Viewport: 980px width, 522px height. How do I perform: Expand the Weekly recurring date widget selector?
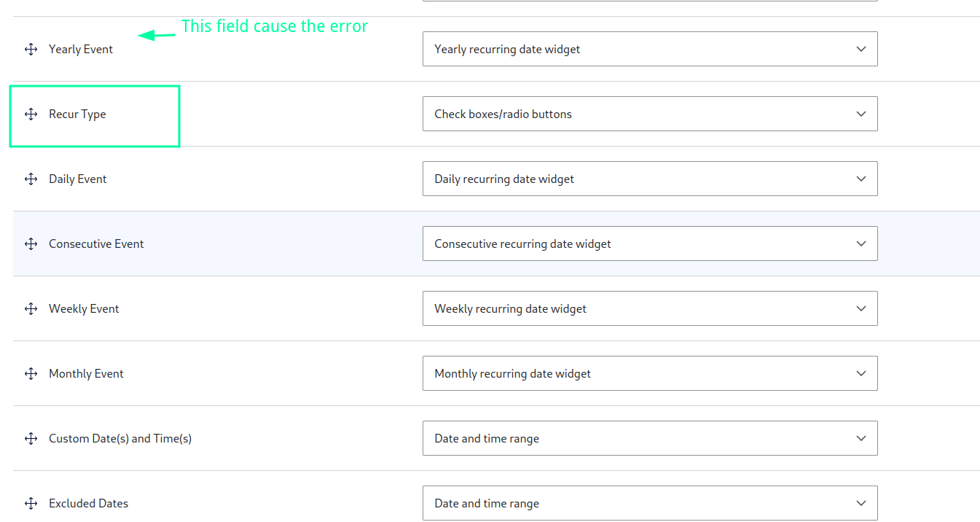coord(649,309)
